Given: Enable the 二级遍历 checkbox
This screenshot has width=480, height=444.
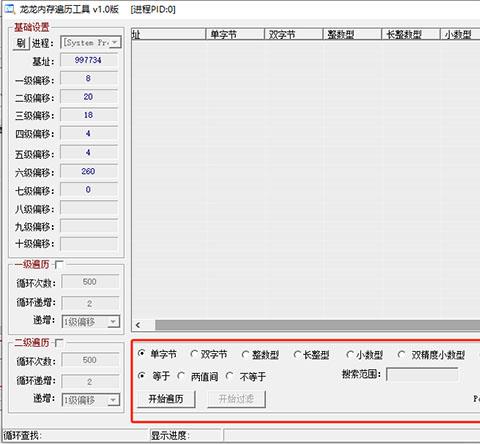Looking at the screenshot, I should point(59,343).
